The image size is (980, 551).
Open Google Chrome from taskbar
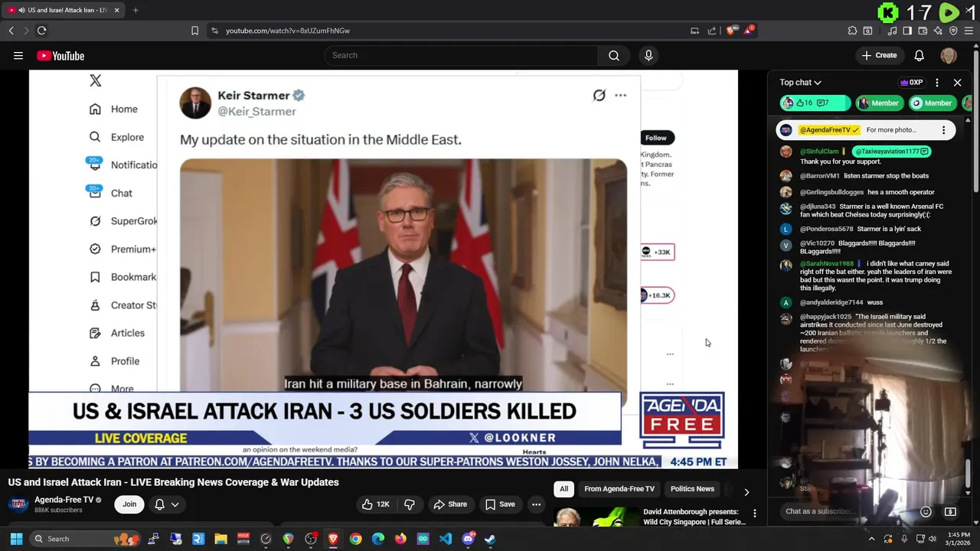(356, 539)
